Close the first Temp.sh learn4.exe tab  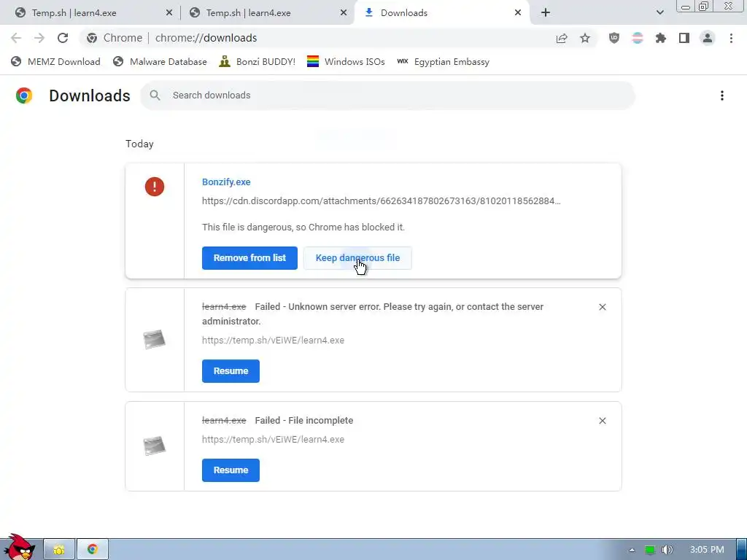pyautogui.click(x=169, y=13)
